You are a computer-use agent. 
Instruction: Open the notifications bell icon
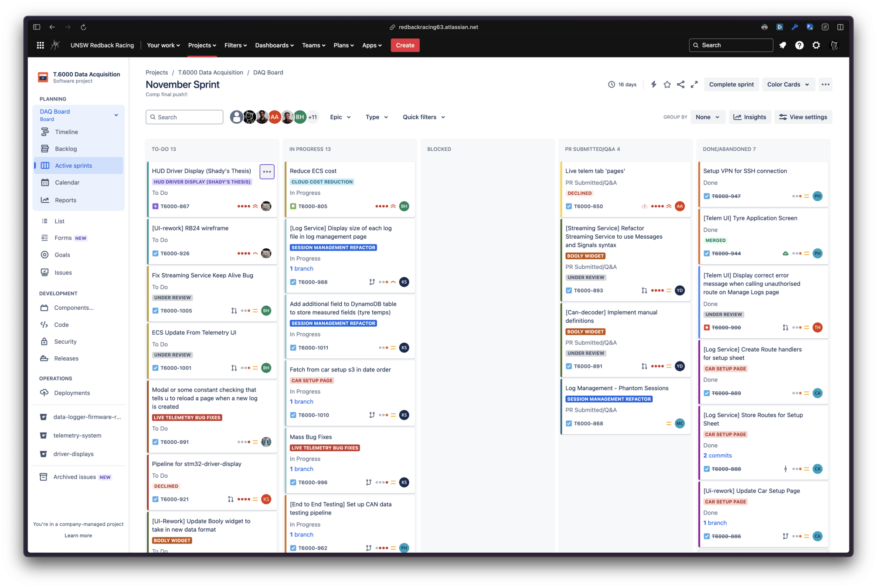point(783,45)
